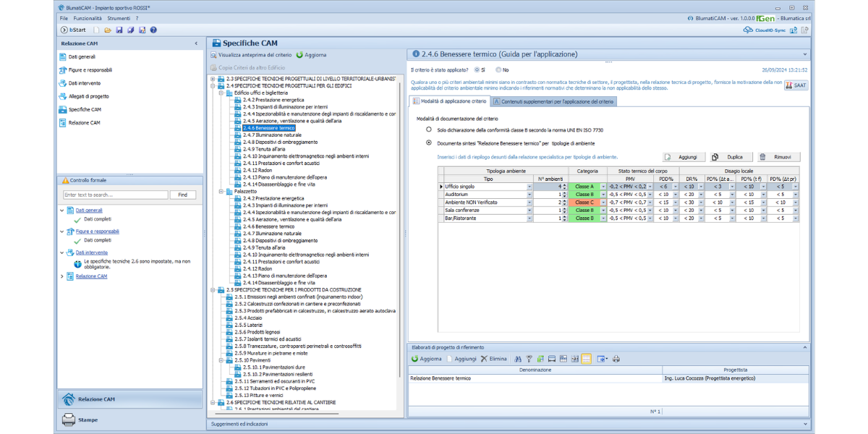Open the ? help menu

[137, 18]
